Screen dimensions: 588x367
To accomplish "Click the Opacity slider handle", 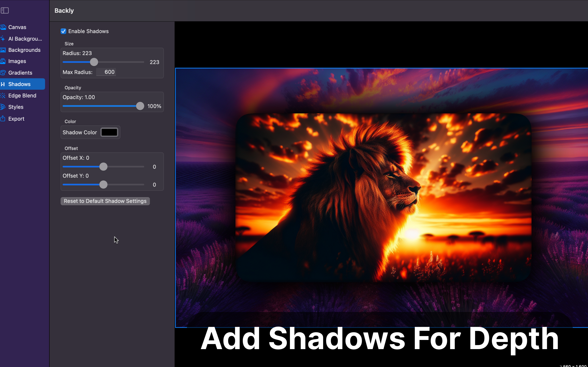I will click(x=140, y=106).
